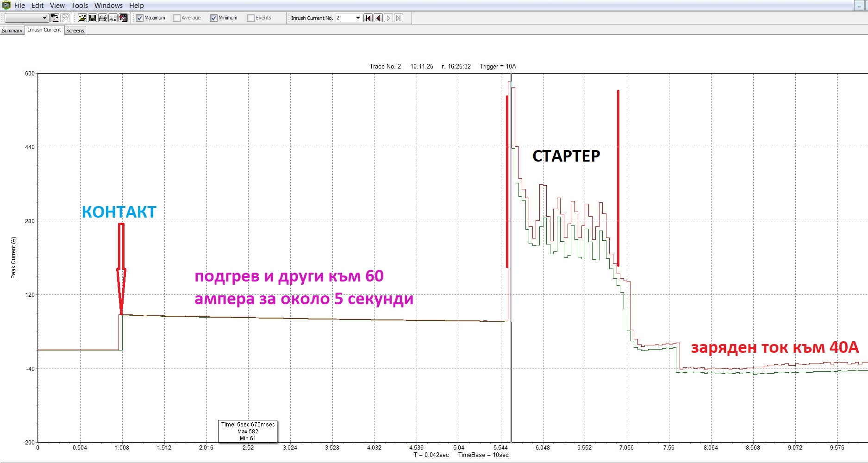Click the print icon in toolbar
Image resolution: width=868 pixels, height=463 pixels.
click(102, 18)
